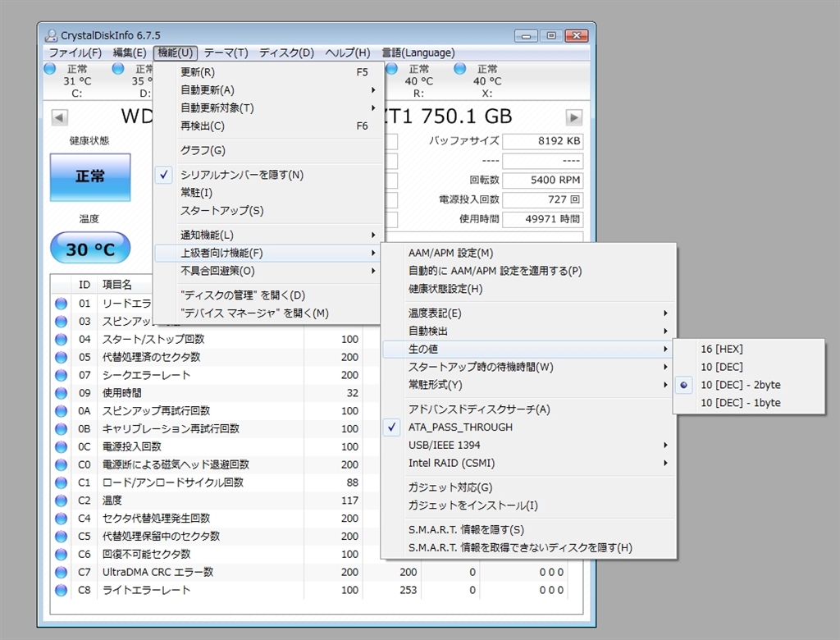Click status orb for attribute C6 row
This screenshot has width=840, height=640.
click(61, 554)
